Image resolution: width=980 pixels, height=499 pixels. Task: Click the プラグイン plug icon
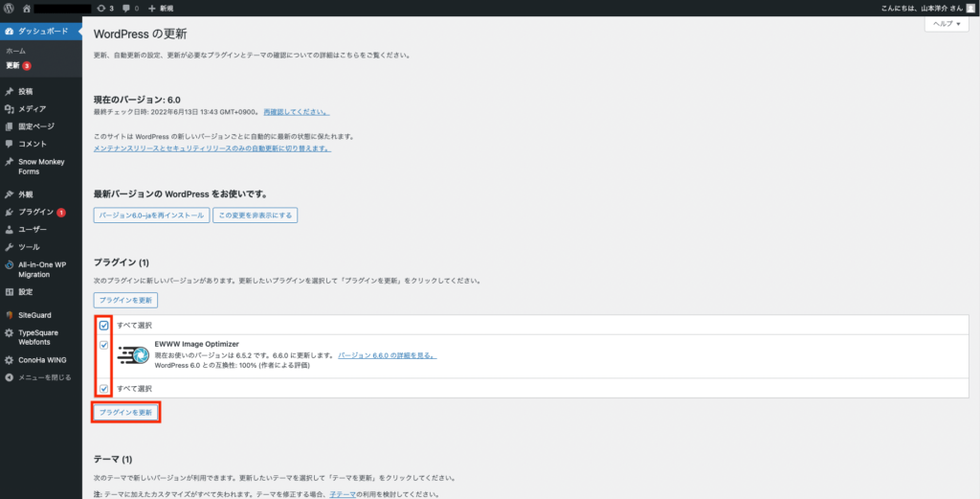pyautogui.click(x=9, y=212)
